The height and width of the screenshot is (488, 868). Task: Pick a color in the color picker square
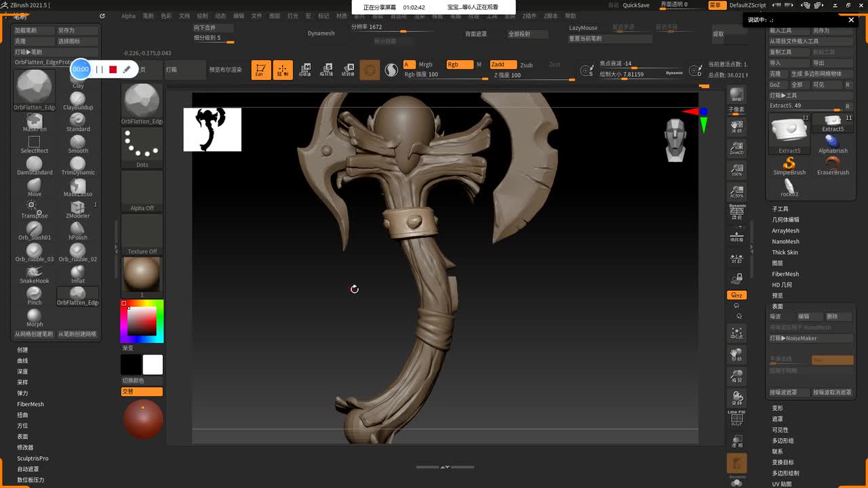(x=142, y=321)
